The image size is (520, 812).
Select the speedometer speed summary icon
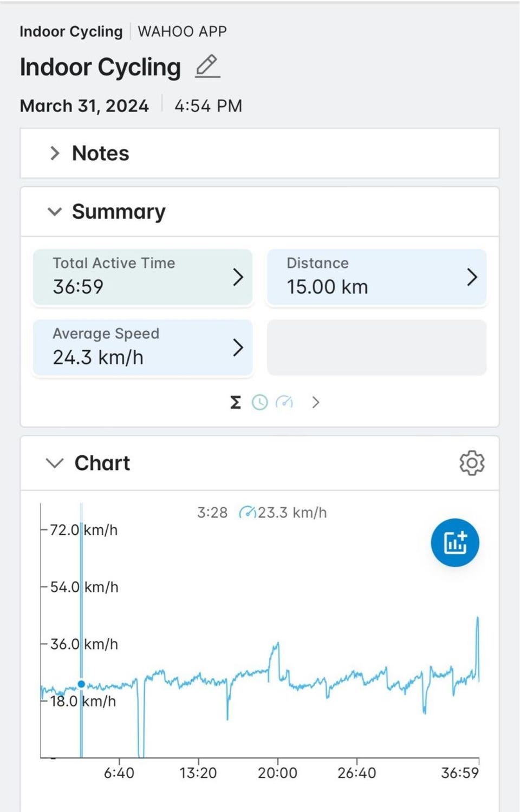pos(284,402)
